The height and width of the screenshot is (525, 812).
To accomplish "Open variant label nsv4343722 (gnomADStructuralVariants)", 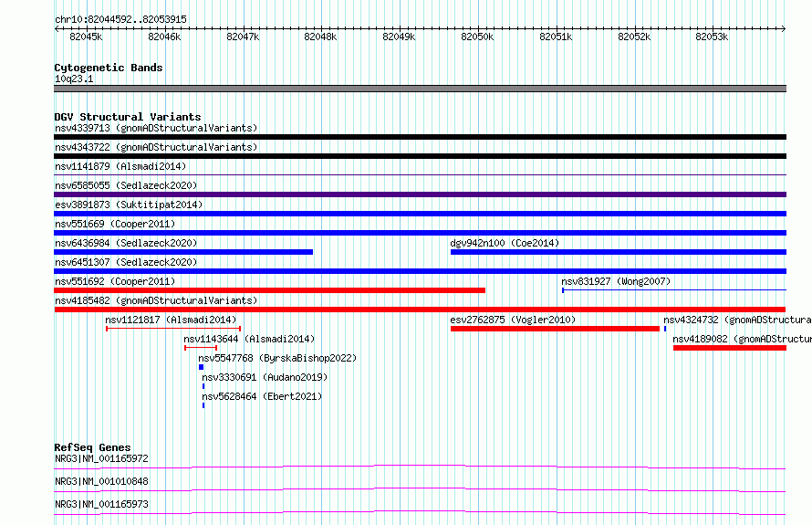I will pyautogui.click(x=156, y=147).
